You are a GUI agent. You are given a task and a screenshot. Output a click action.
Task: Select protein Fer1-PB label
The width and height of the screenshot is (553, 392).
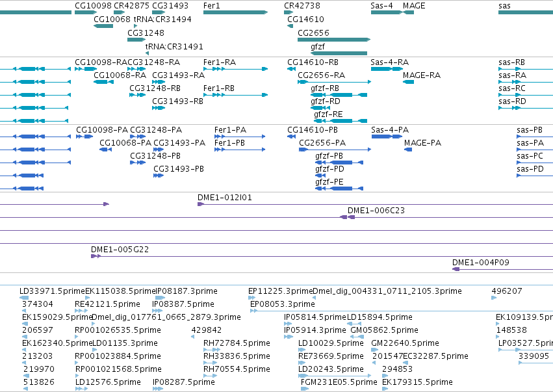(229, 143)
